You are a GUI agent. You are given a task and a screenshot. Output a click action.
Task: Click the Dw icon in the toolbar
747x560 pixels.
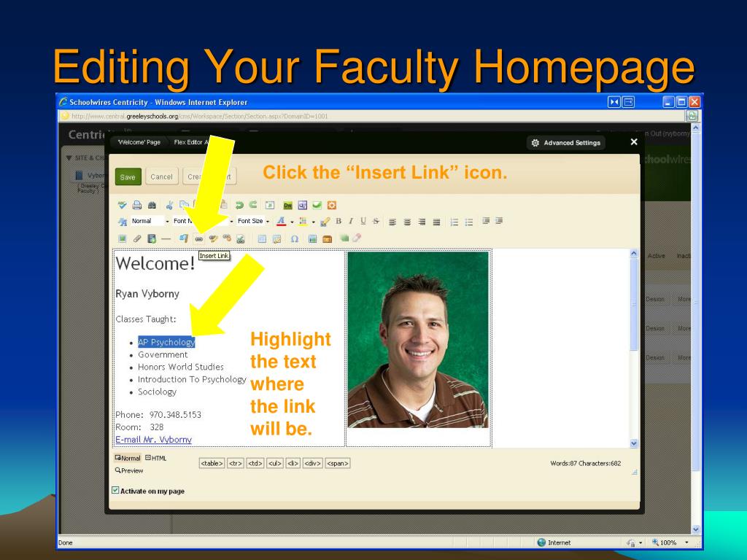(x=287, y=205)
